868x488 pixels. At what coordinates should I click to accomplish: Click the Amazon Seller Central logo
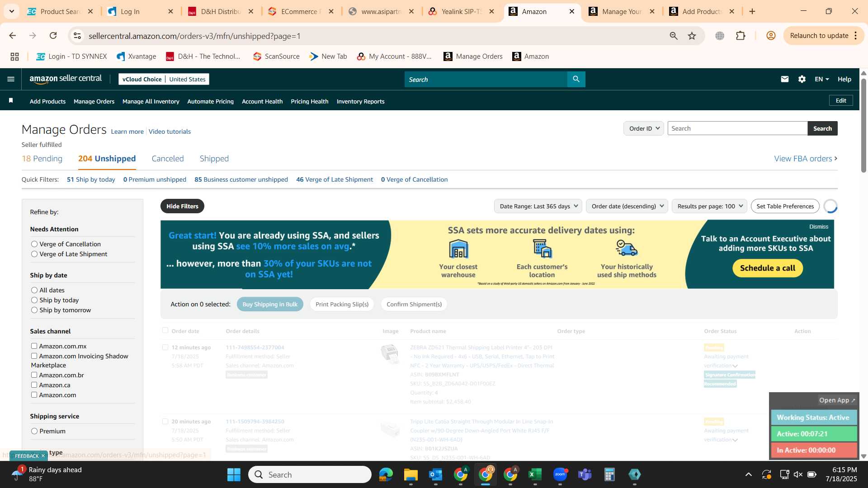click(x=66, y=79)
